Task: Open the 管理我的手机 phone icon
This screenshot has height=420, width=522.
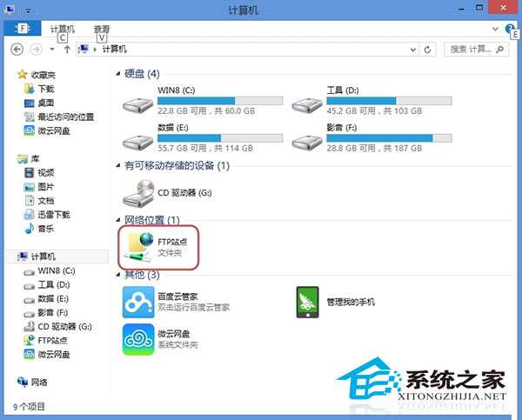Action: [308, 303]
